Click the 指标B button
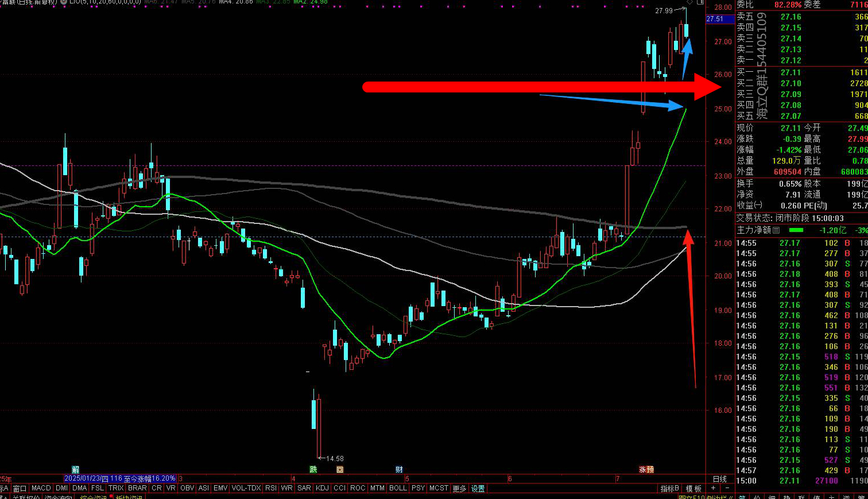This screenshot has height=499, width=868. [669, 489]
